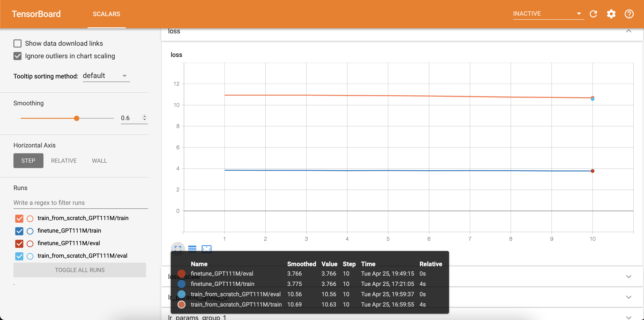
Task: Focus the regex filter runs field
Action: click(80, 203)
